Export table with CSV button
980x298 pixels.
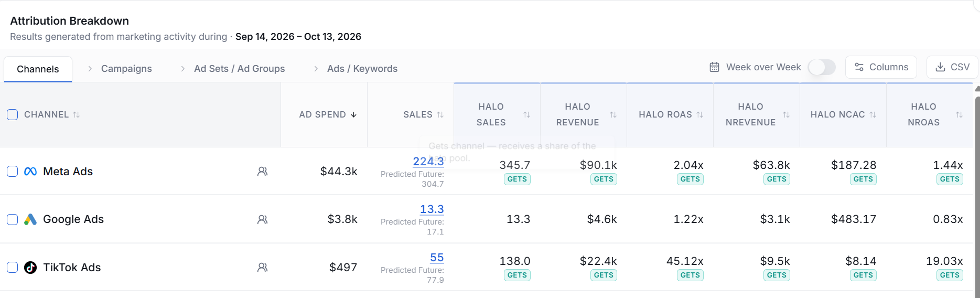952,67
